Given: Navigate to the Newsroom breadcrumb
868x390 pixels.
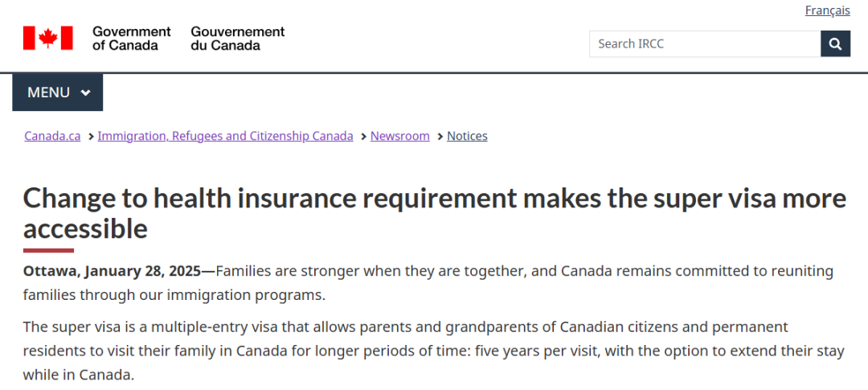Looking at the screenshot, I should click(x=399, y=136).
